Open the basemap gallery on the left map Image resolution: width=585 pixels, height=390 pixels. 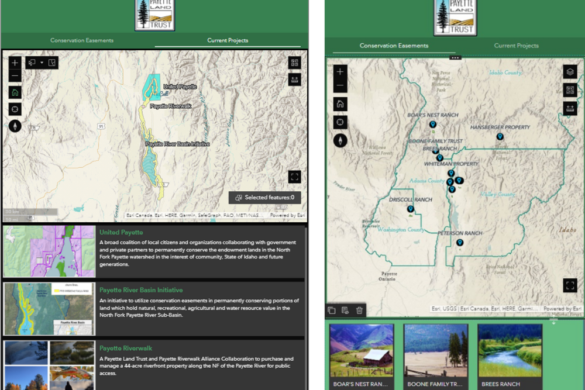[294, 63]
